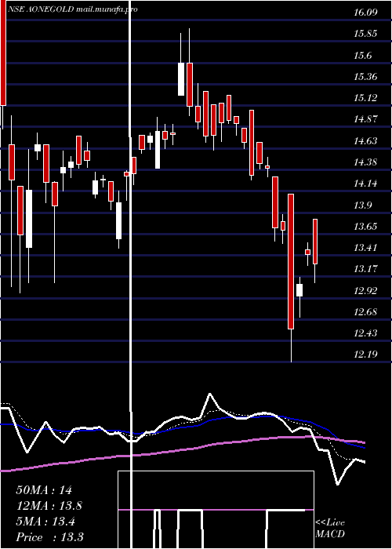This screenshot has width=392, height=549.
Task: Select the 12.19 price axis label
Action: click(365, 354)
